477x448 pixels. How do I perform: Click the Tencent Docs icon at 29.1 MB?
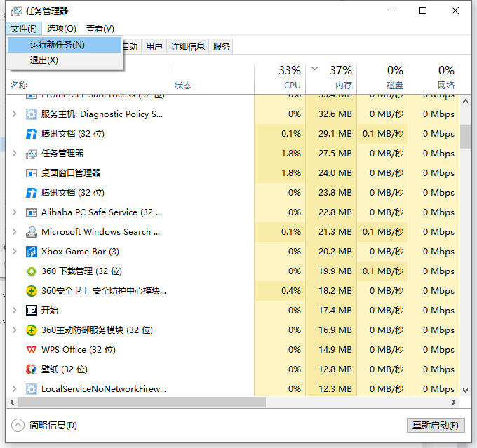pyautogui.click(x=32, y=134)
